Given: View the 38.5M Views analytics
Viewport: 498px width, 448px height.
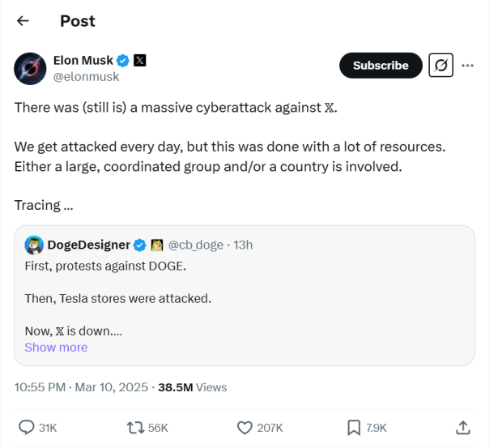Looking at the screenshot, I should point(193,387).
